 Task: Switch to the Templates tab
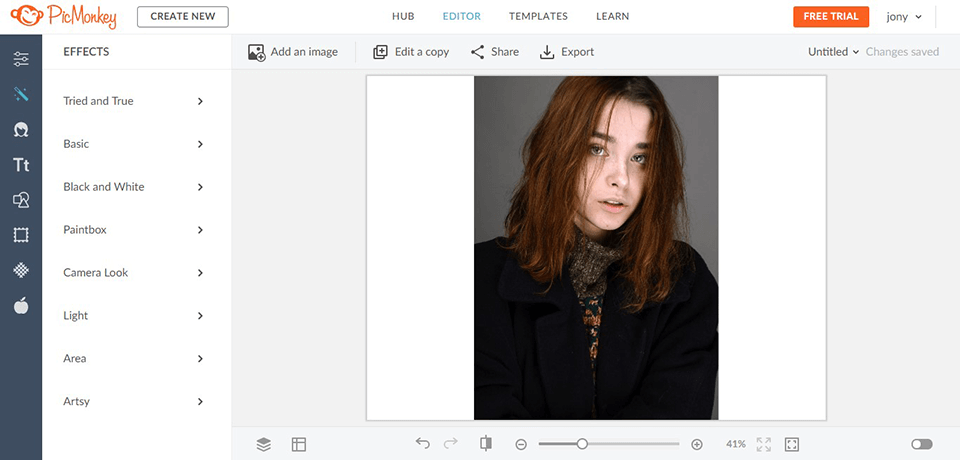(x=538, y=17)
